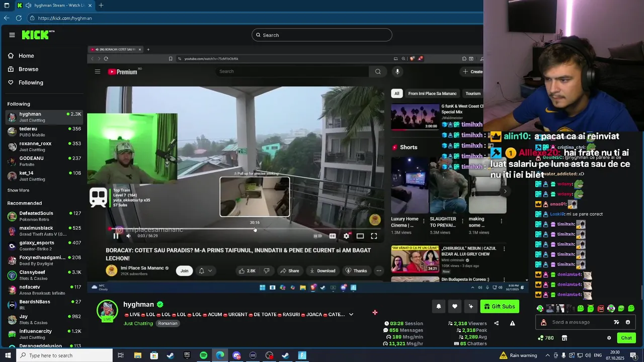Viewport: 644px width, 362px height.
Task: Click the sparkle subscribe icon button
Action: (471, 306)
